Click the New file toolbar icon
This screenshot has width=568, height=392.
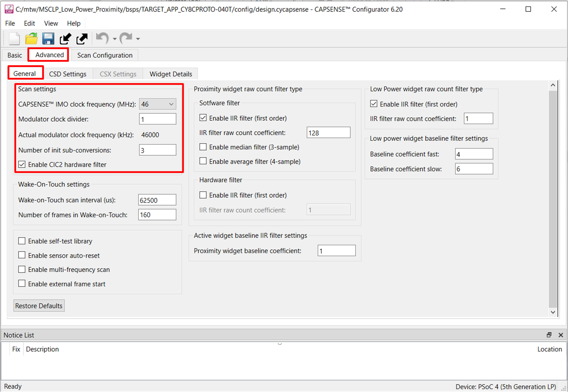point(14,39)
